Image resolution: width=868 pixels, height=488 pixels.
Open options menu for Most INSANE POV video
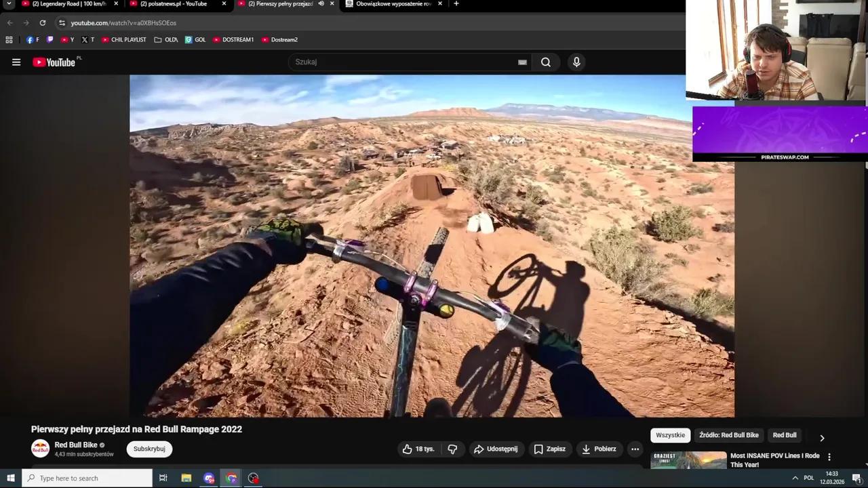pos(829,457)
